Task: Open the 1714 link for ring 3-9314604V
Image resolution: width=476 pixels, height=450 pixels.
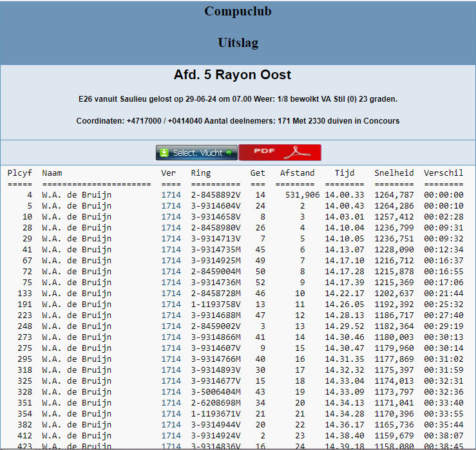Action: coord(171,205)
